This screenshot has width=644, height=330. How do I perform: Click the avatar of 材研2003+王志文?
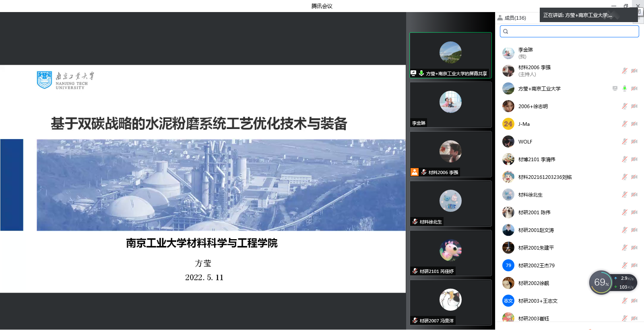[508, 301]
